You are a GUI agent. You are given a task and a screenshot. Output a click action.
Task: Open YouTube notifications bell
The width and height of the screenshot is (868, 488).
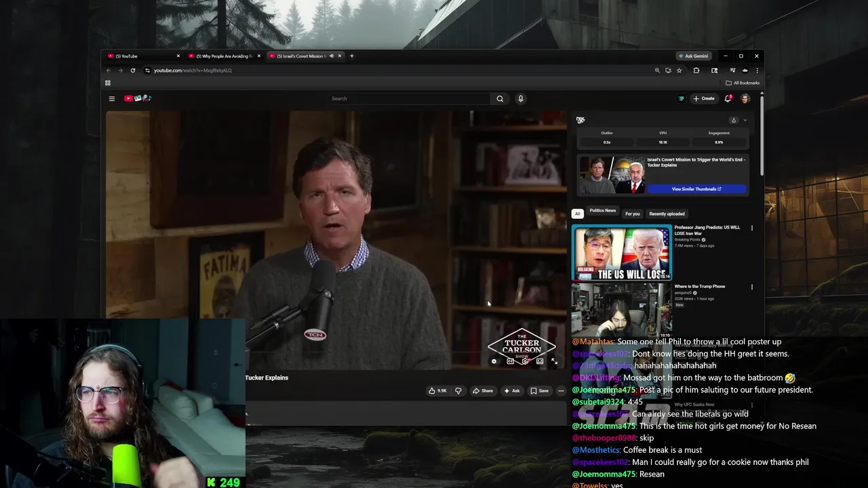(728, 98)
